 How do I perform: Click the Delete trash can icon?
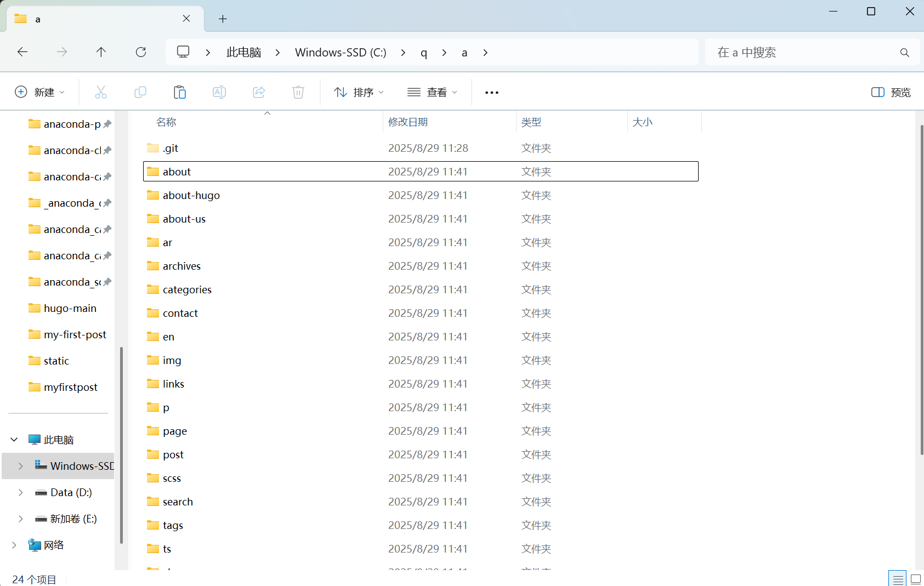pyautogui.click(x=298, y=92)
